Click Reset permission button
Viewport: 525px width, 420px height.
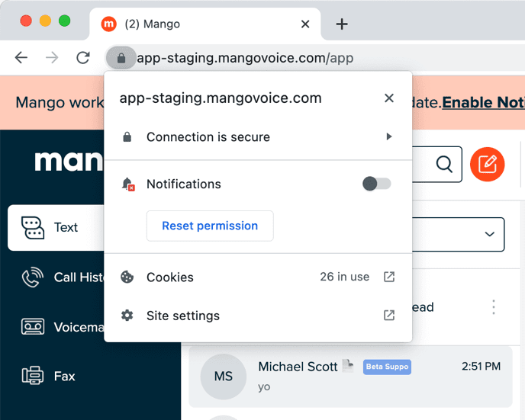pos(210,226)
